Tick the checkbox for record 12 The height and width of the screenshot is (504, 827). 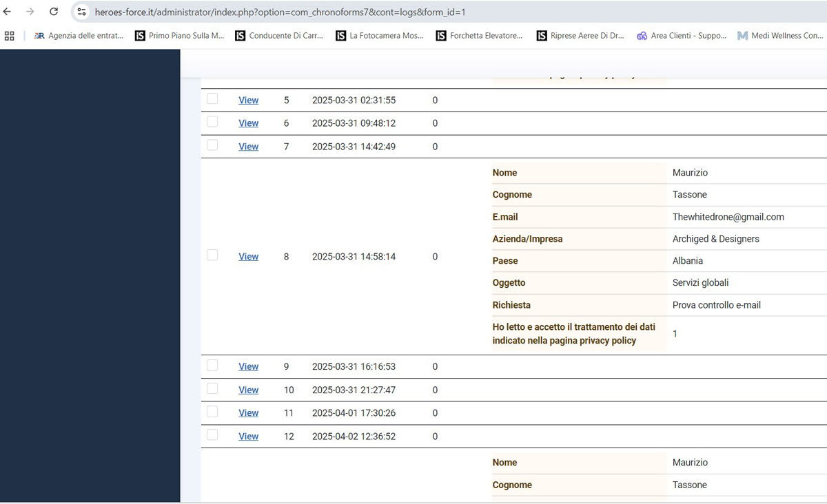(212, 435)
